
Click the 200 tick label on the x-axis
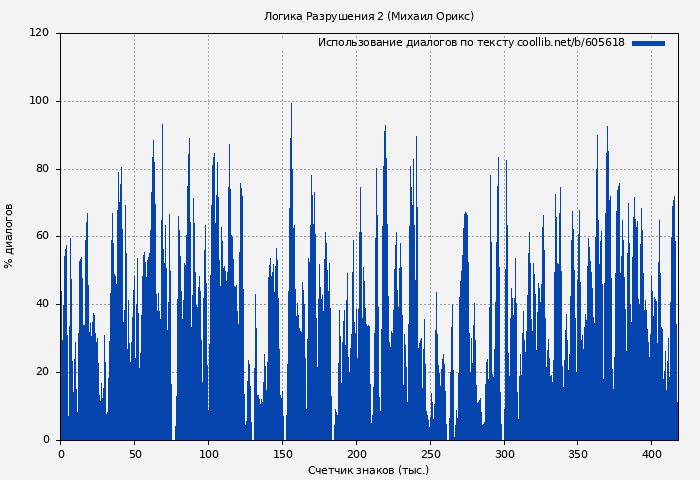[356, 454]
